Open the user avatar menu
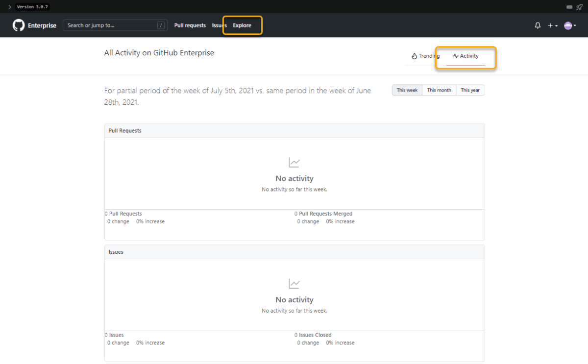Screen dimensions: 588x364 [570, 25]
